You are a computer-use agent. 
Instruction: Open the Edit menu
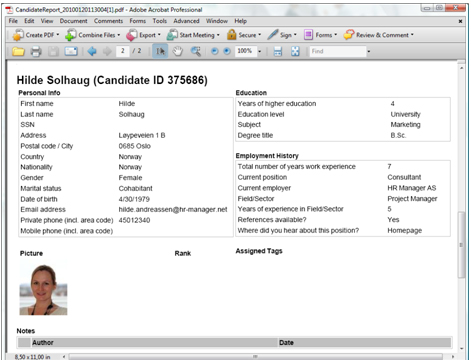tap(29, 21)
